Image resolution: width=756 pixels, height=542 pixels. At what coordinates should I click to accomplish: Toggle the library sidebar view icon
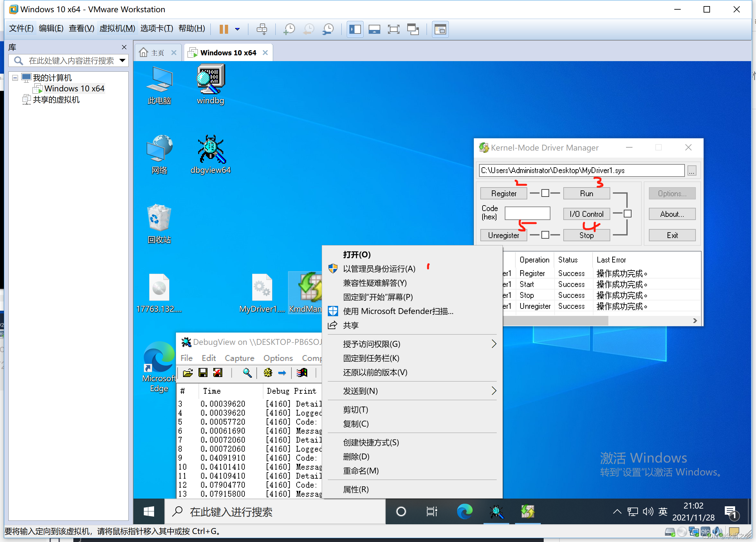coord(355,29)
